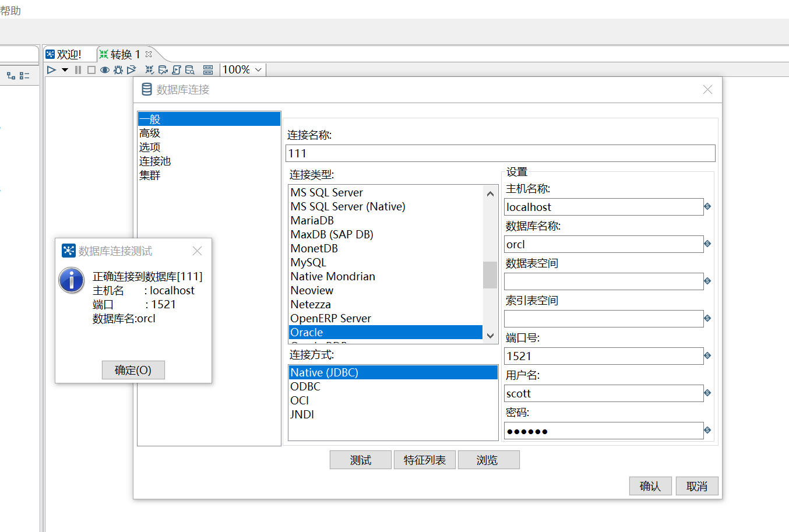Run impact analysis on the database
Screen dimensions: 789x532
[x=162, y=69]
